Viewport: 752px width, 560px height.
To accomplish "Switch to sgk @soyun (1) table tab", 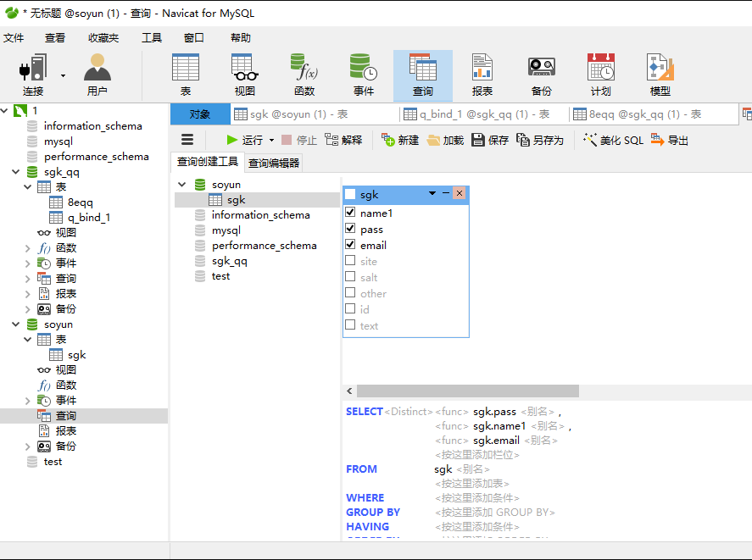I will (315, 114).
